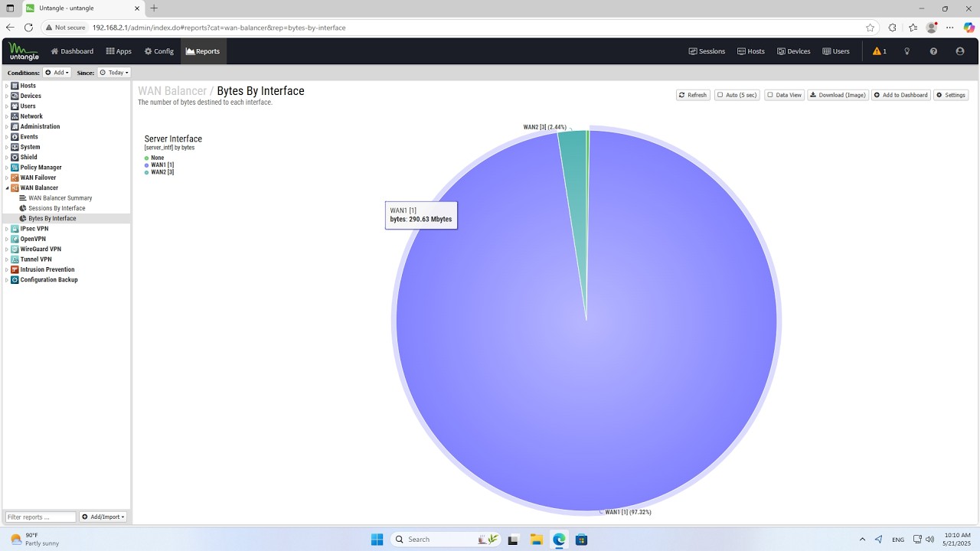Open the Dashboard tab

click(72, 51)
